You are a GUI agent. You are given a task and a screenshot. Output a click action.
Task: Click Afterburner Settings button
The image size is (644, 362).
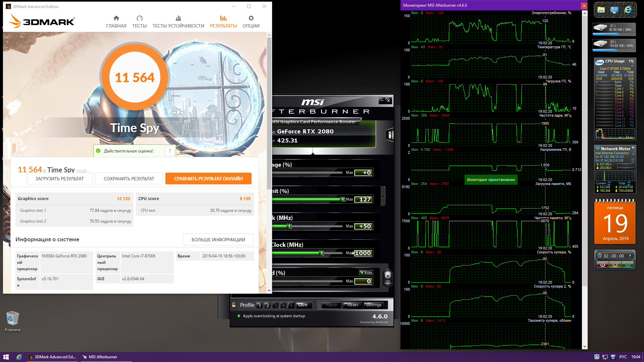(374, 305)
